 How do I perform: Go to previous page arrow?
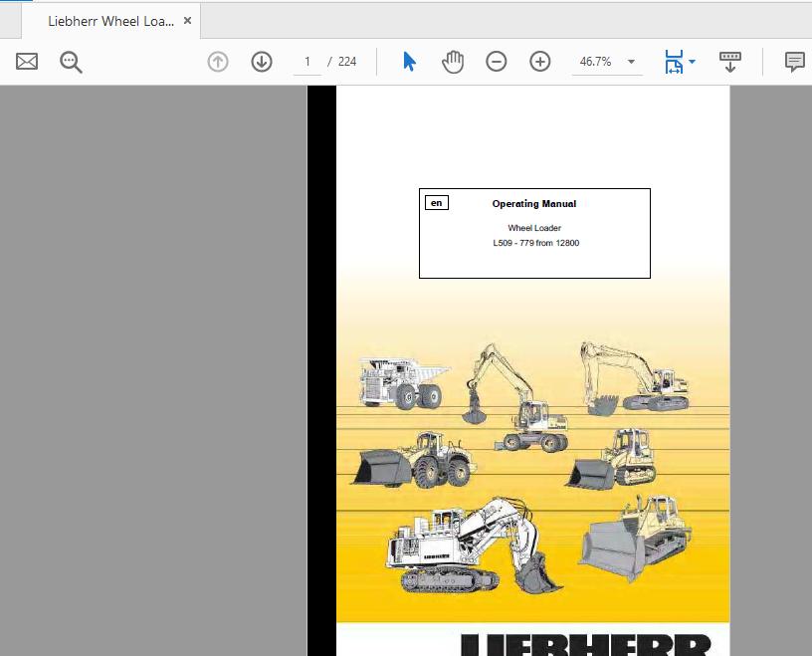218,62
